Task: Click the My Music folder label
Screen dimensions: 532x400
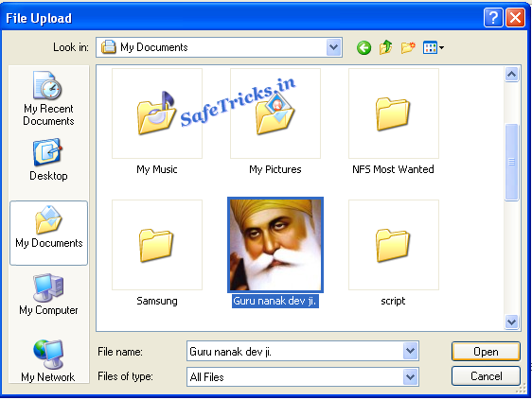Action: point(157,169)
